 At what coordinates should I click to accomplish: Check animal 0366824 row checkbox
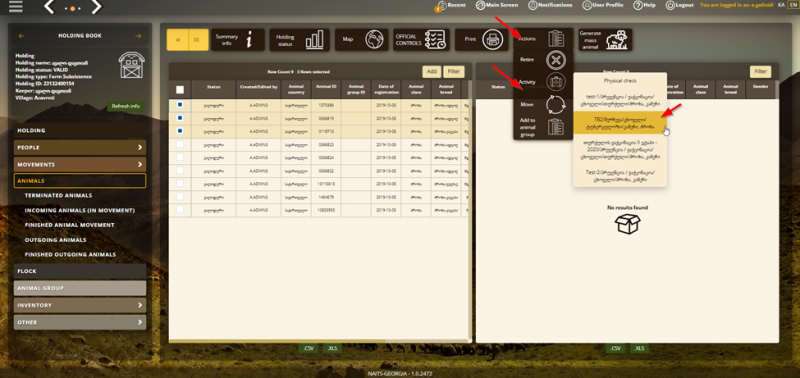point(180,157)
